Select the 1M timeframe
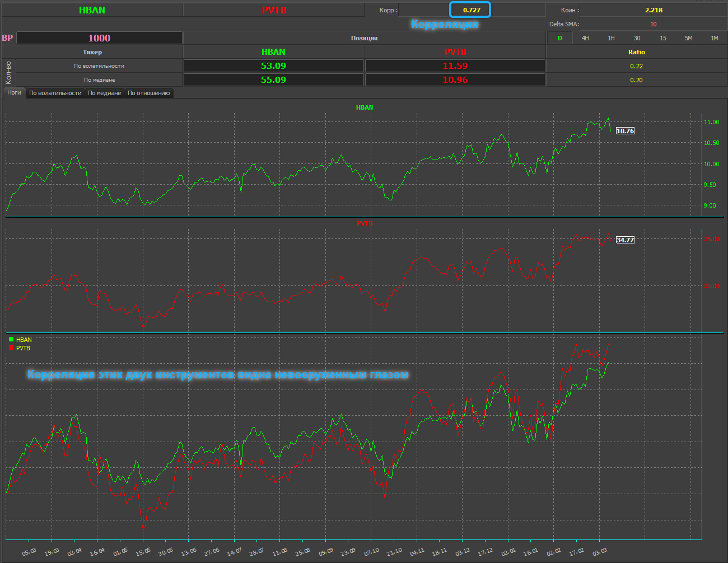 click(715, 38)
